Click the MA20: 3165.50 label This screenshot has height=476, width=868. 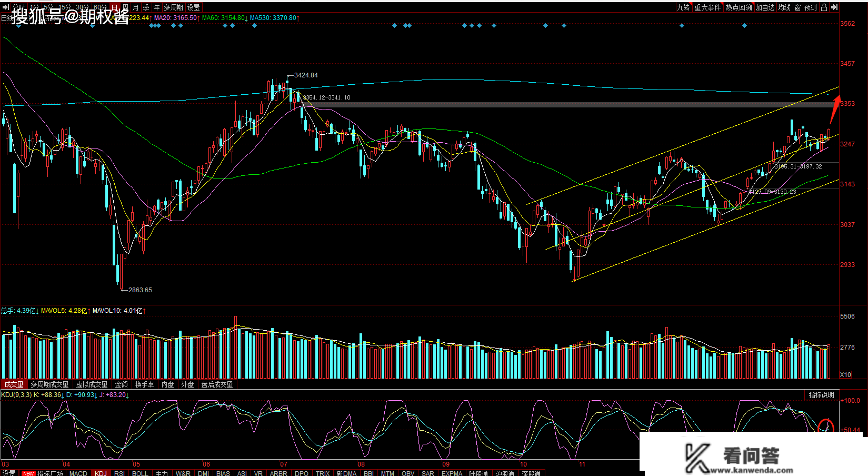[176, 18]
